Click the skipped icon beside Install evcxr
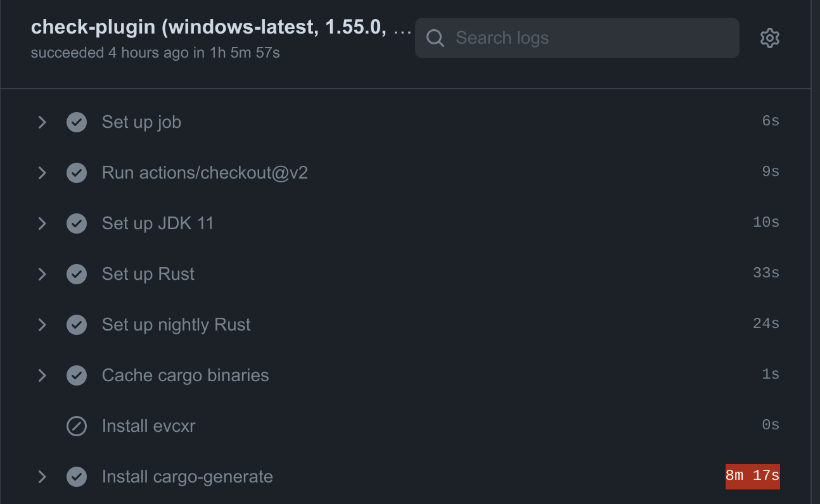Screen dimensions: 820x504 (76, 425)
